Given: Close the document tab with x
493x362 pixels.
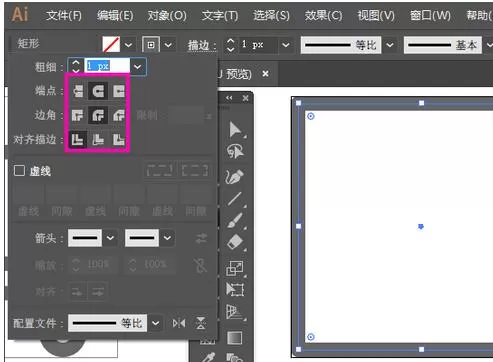Looking at the screenshot, I should coord(265,74).
